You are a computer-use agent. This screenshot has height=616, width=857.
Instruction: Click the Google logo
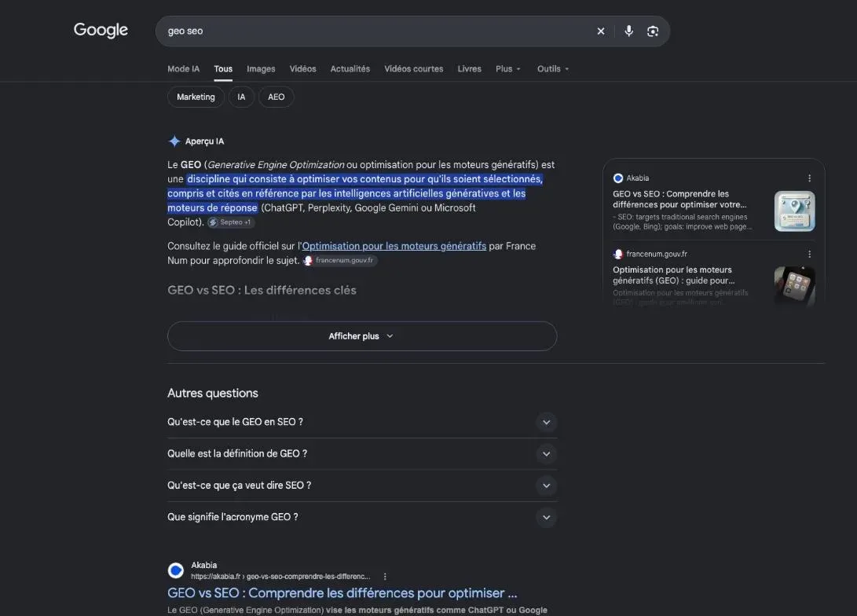pyautogui.click(x=101, y=30)
